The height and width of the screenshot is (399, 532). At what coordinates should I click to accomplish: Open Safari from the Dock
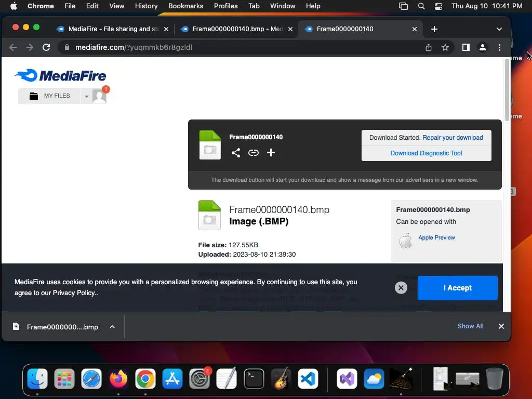[x=91, y=379]
